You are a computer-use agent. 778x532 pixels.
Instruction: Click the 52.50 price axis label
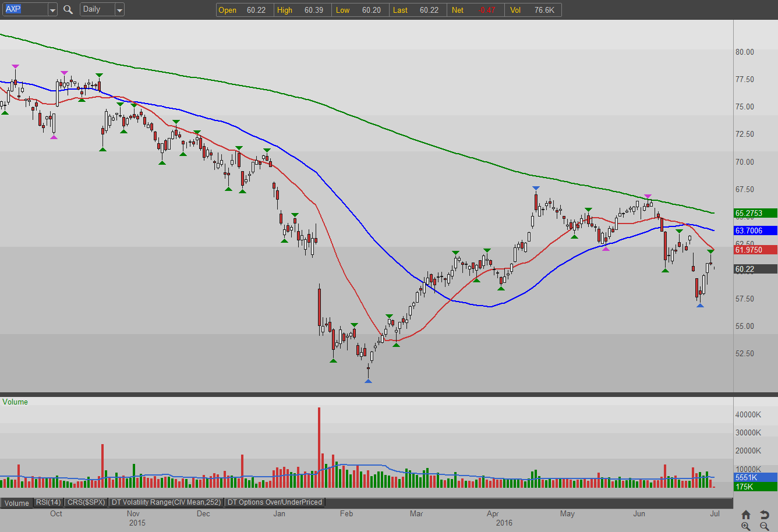click(x=745, y=353)
